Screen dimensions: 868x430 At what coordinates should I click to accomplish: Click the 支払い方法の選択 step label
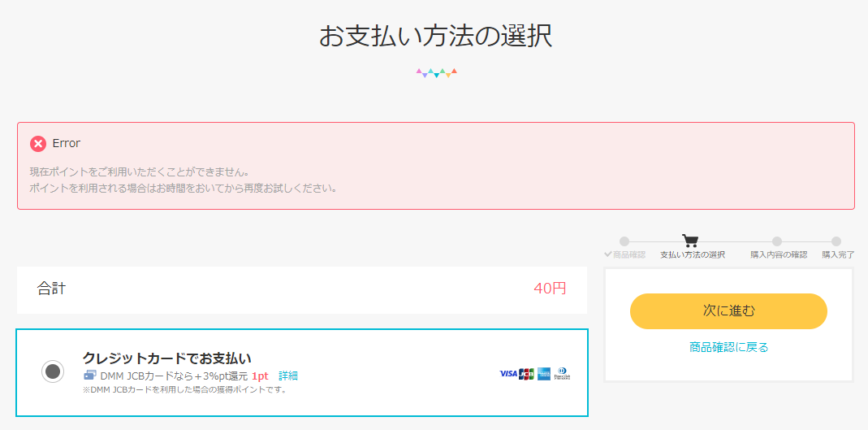tap(693, 255)
